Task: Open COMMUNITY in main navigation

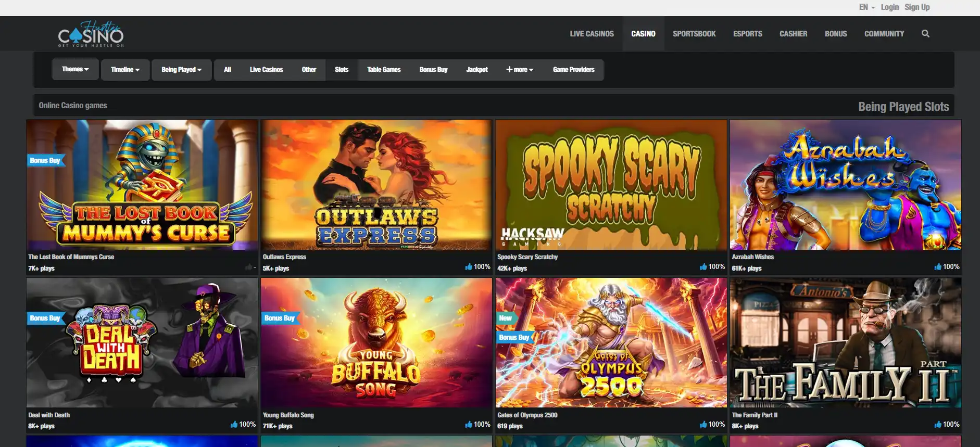Action: (x=884, y=33)
